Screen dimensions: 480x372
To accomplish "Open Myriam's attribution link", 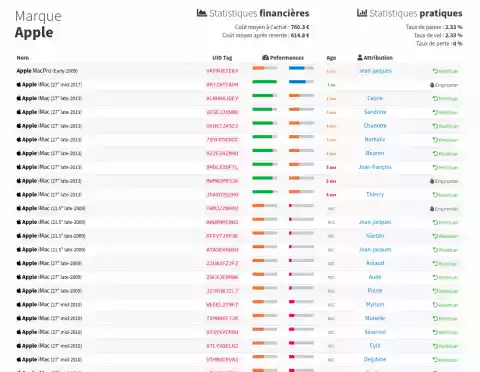I will (x=375, y=304).
